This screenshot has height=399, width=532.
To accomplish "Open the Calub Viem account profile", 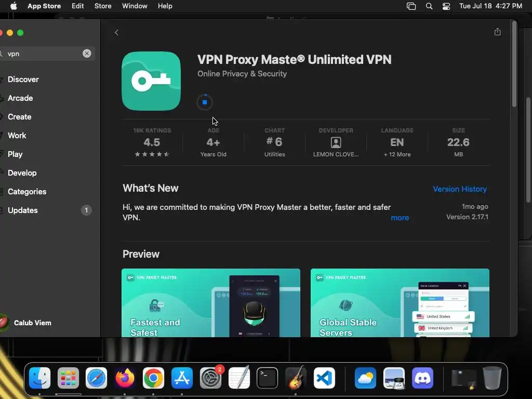I will tap(26, 323).
